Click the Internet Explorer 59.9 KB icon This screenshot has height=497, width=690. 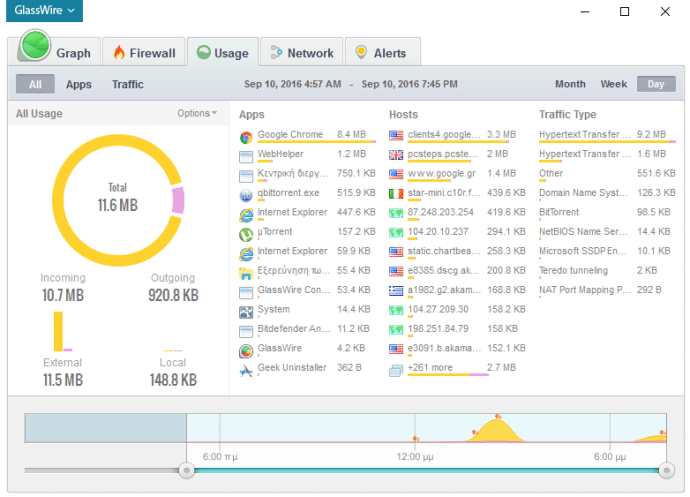[x=246, y=254]
